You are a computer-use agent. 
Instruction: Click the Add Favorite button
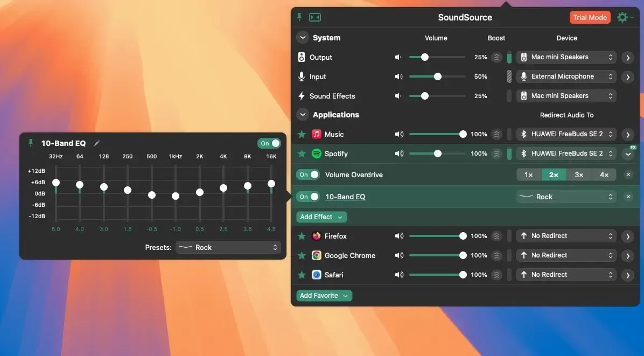(x=324, y=296)
